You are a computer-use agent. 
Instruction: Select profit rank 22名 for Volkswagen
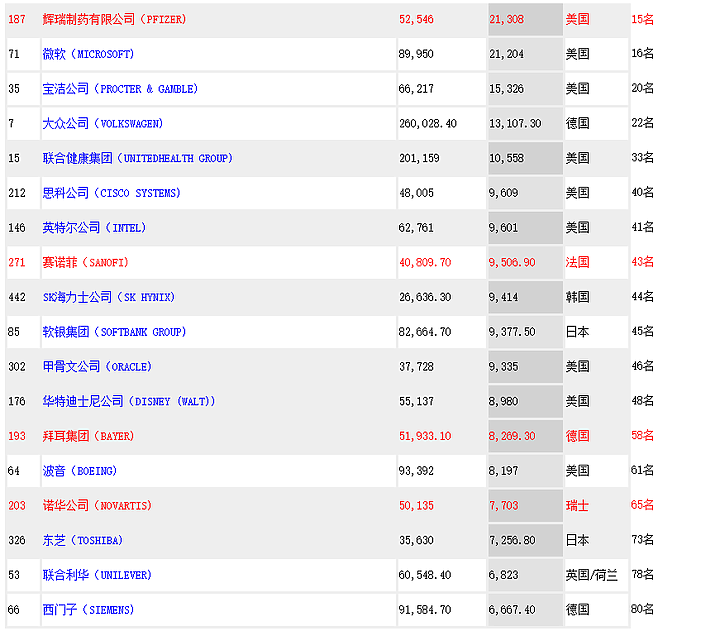pos(642,123)
